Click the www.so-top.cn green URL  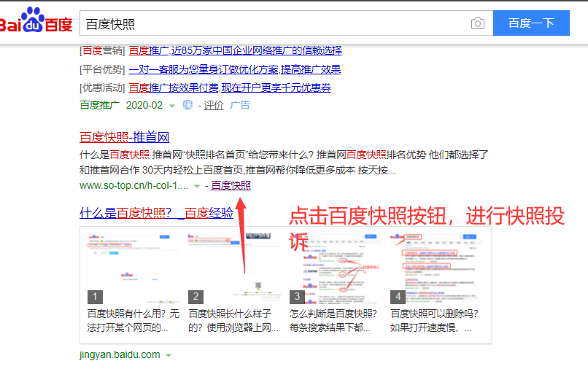[134, 186]
